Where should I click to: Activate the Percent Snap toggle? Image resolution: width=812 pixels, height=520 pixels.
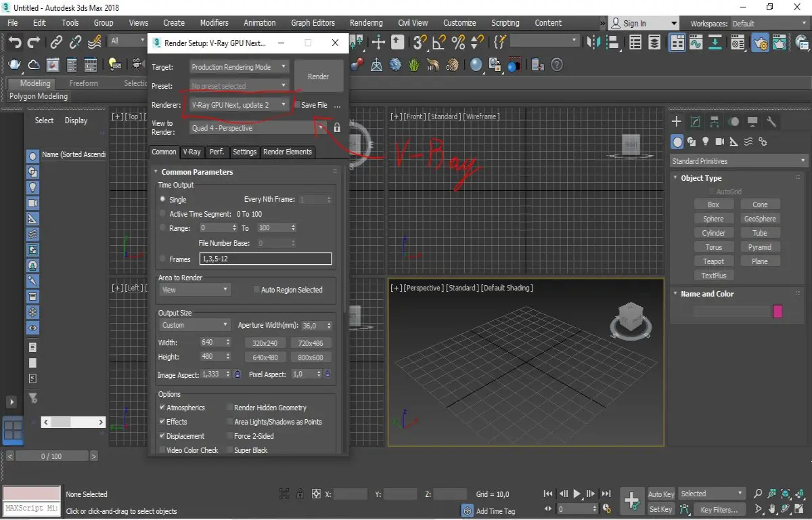tap(458, 42)
